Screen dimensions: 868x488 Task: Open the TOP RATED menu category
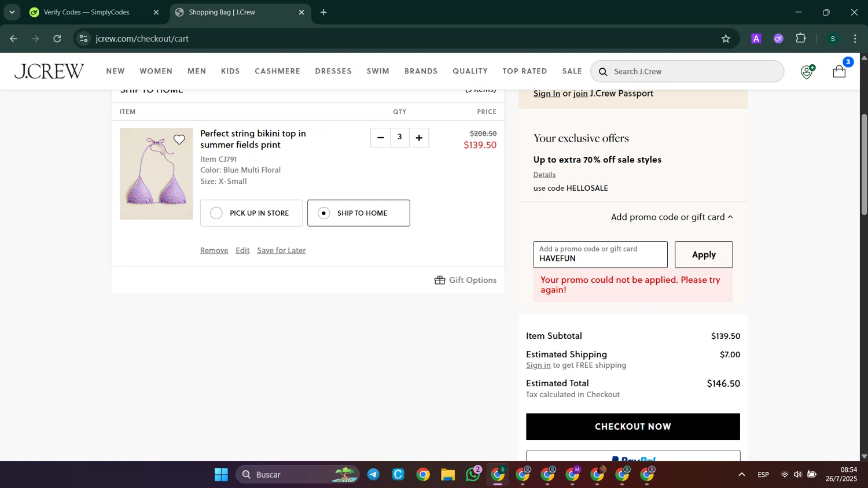525,71
